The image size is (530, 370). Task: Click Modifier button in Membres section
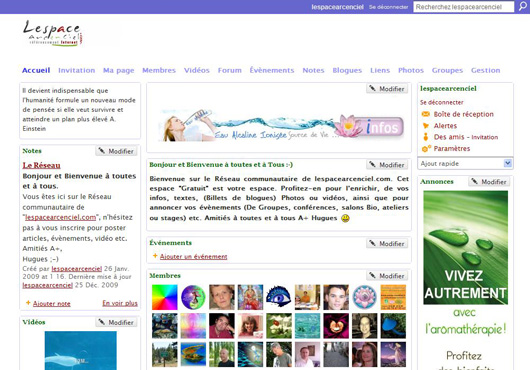click(x=387, y=276)
